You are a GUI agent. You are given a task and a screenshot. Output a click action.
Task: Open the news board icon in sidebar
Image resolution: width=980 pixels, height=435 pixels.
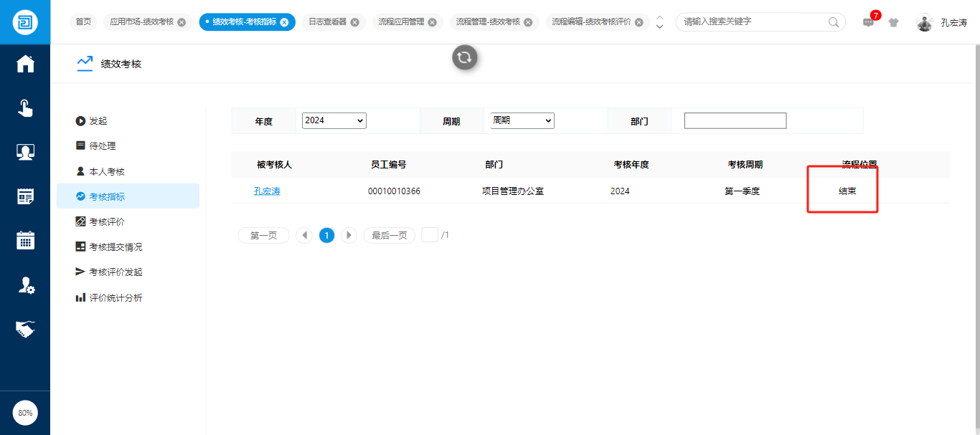pyautogui.click(x=25, y=196)
